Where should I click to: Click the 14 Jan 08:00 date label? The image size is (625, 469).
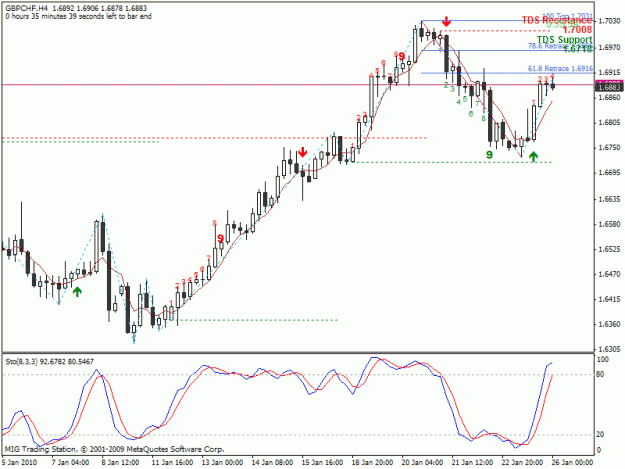click(272, 462)
